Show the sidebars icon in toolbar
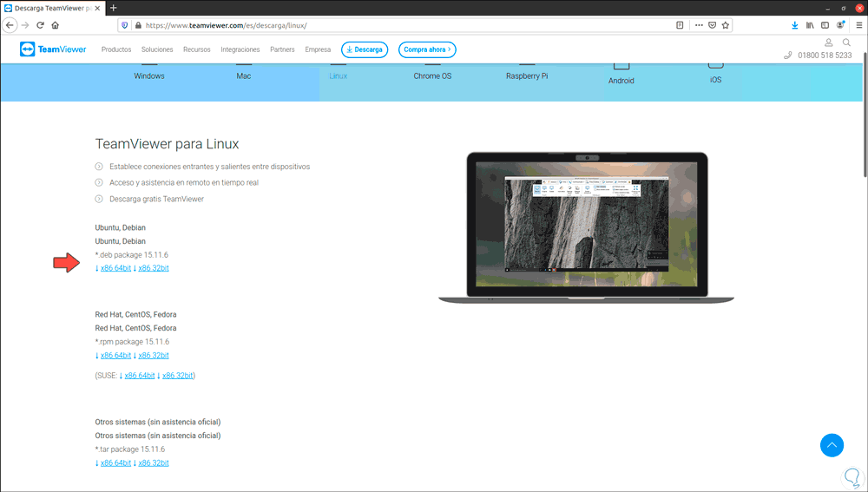868x492 pixels. click(825, 25)
